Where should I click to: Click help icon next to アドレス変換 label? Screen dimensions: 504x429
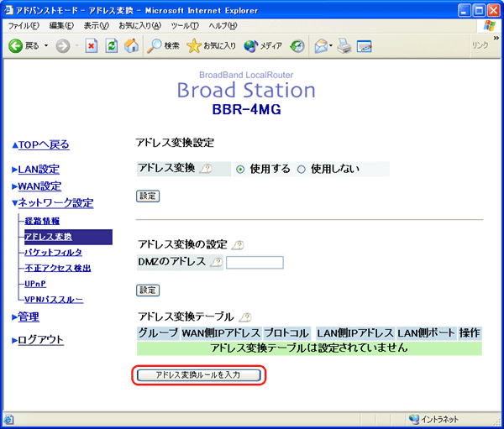tap(206, 168)
